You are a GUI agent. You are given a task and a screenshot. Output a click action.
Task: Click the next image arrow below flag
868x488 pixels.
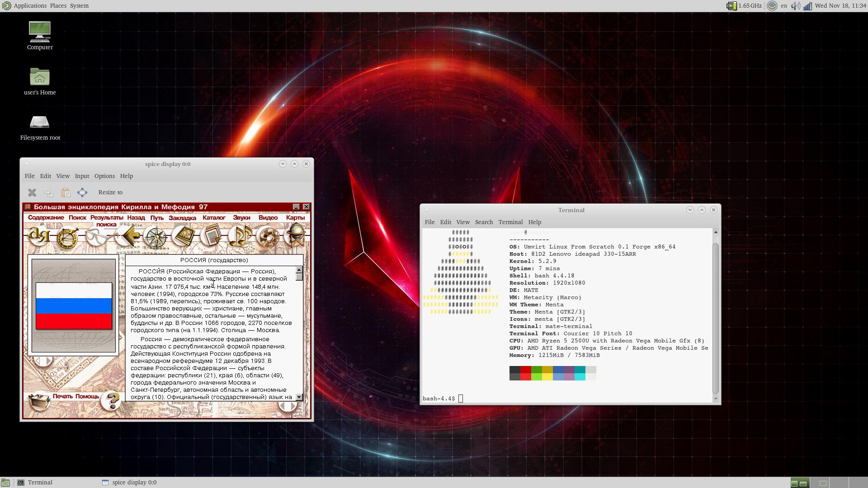click(49, 361)
